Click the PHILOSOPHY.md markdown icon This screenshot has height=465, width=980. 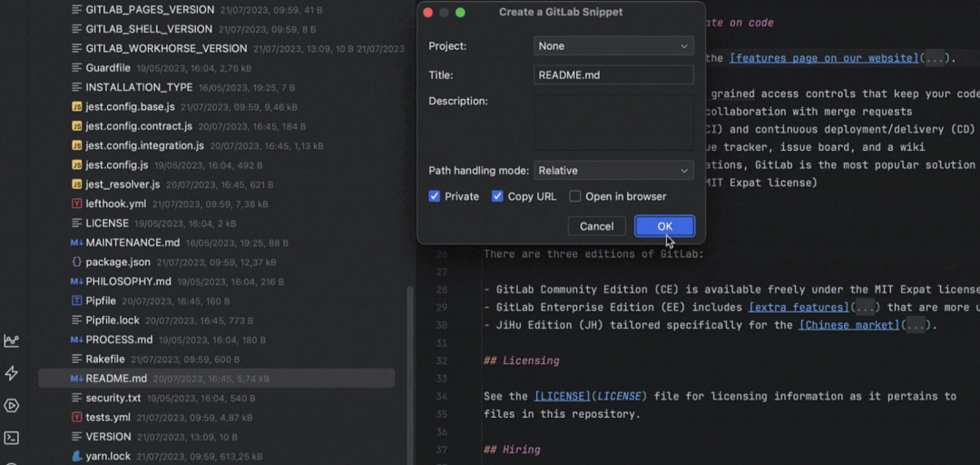pyautogui.click(x=77, y=282)
